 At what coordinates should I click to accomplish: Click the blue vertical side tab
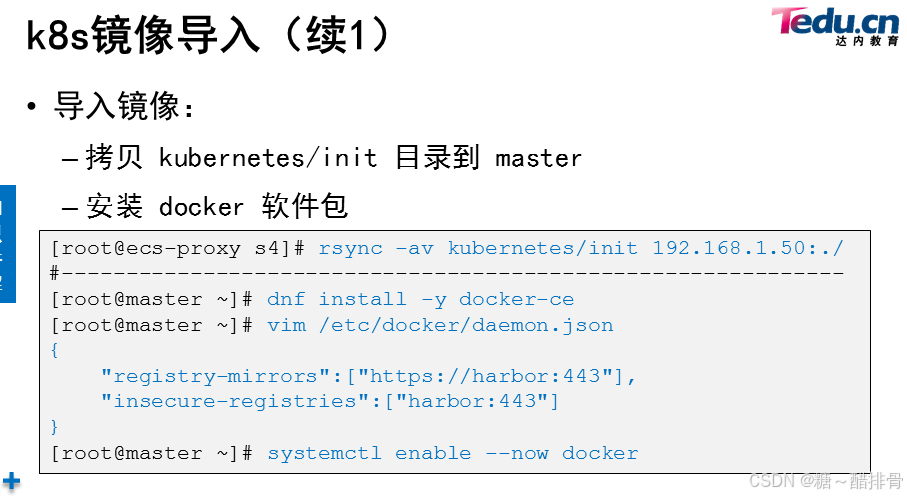pyautogui.click(x=7, y=242)
